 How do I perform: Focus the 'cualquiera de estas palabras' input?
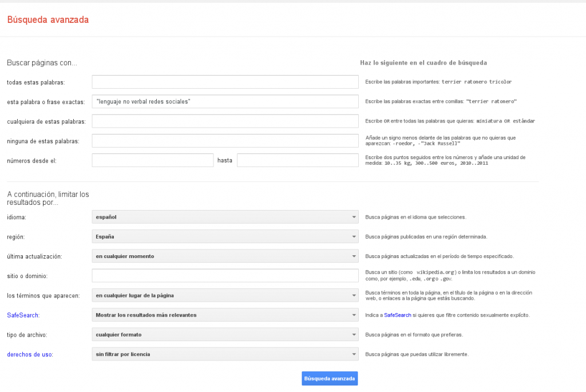click(x=225, y=121)
